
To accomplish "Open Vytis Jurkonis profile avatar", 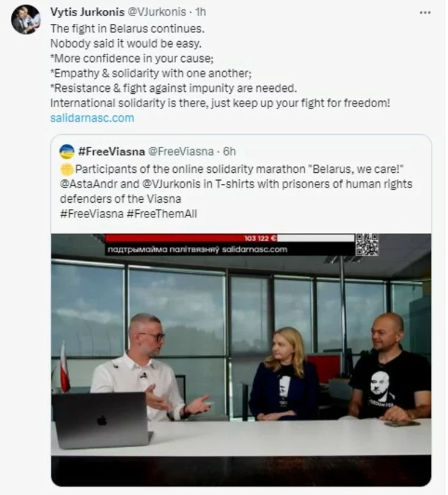I will [26, 20].
